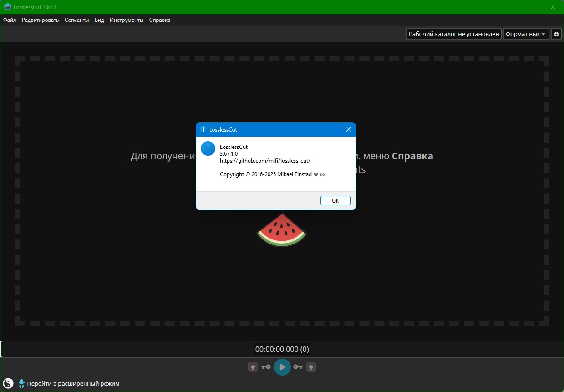Click the working directory not set button
The width and height of the screenshot is (564, 392).
pyautogui.click(x=454, y=34)
